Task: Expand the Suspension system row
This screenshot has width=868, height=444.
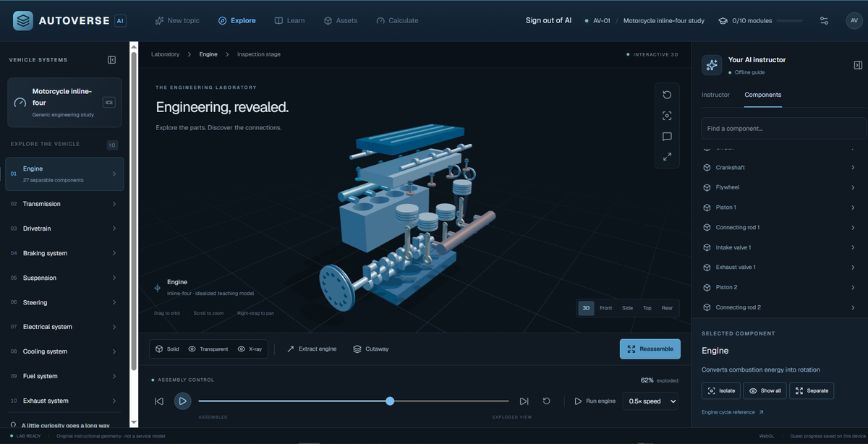Action: pos(64,278)
